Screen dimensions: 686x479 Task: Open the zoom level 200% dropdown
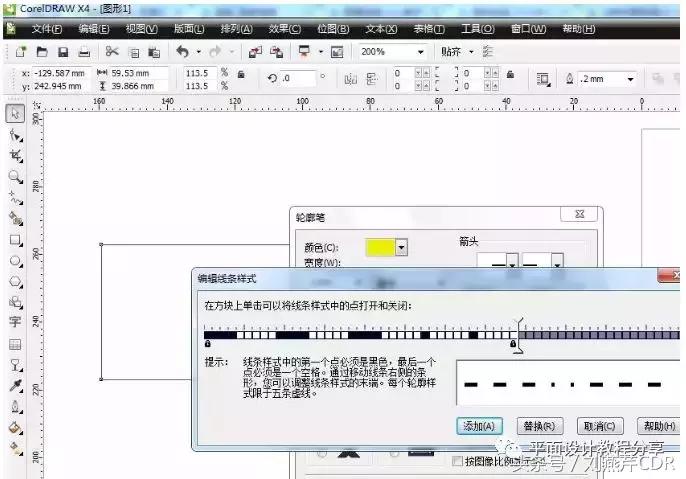click(x=420, y=52)
